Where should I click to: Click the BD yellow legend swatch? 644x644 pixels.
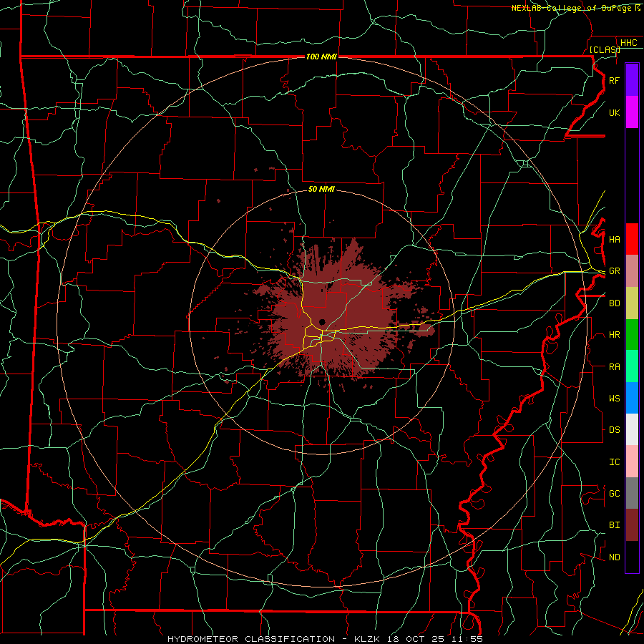(x=632, y=303)
